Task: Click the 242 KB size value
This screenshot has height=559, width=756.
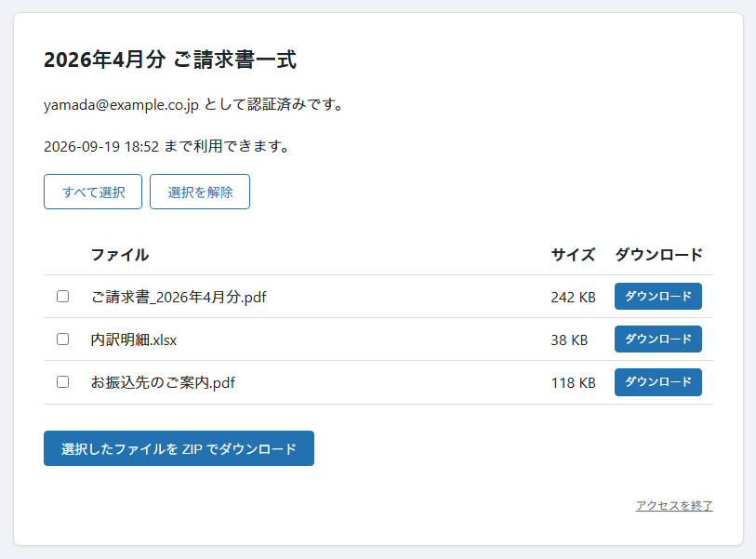Action: coord(573,297)
